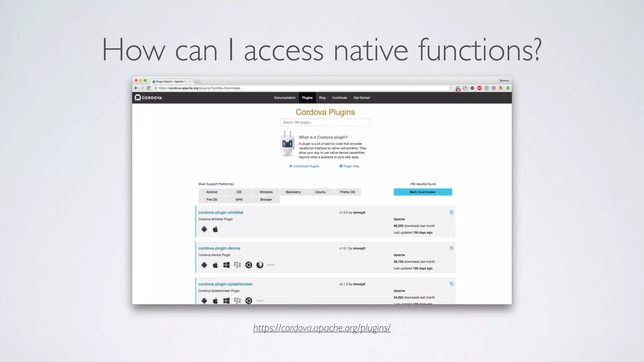644x362 pixels.
Task: Click Blackberry icon under cordova-plugin-device
Action: coord(237,265)
